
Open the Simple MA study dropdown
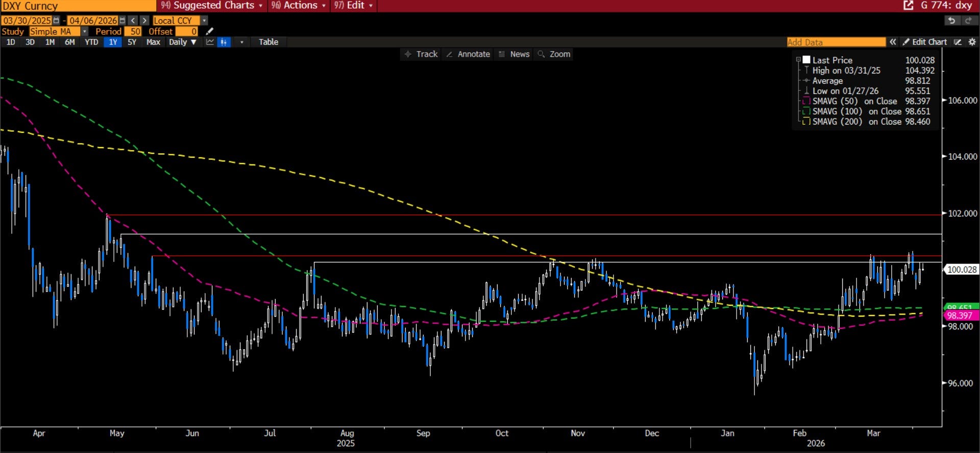pos(85,31)
